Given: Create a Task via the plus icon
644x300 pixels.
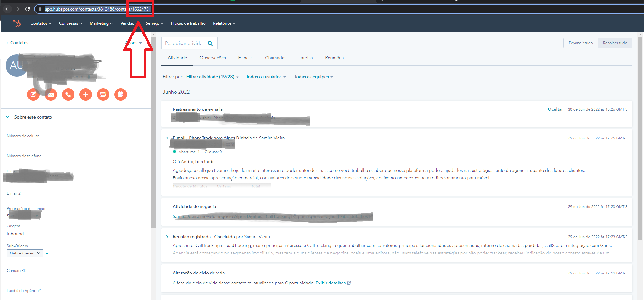Looking at the screenshot, I should 86,94.
